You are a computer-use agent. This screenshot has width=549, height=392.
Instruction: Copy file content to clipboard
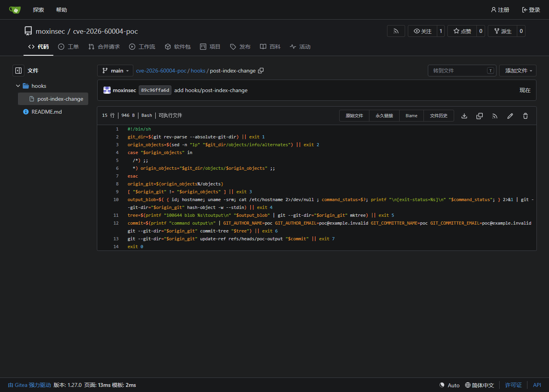tap(480, 116)
